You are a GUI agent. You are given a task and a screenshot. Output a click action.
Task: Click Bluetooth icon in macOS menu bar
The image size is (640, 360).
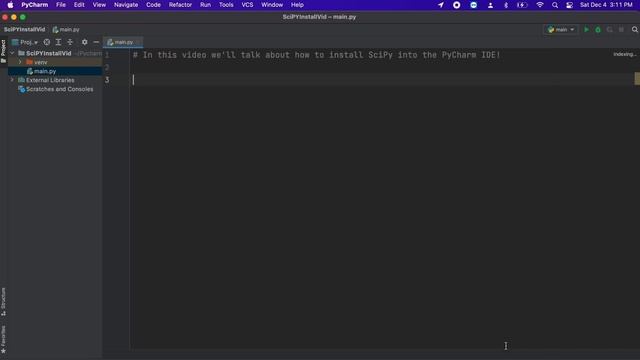coord(506,5)
